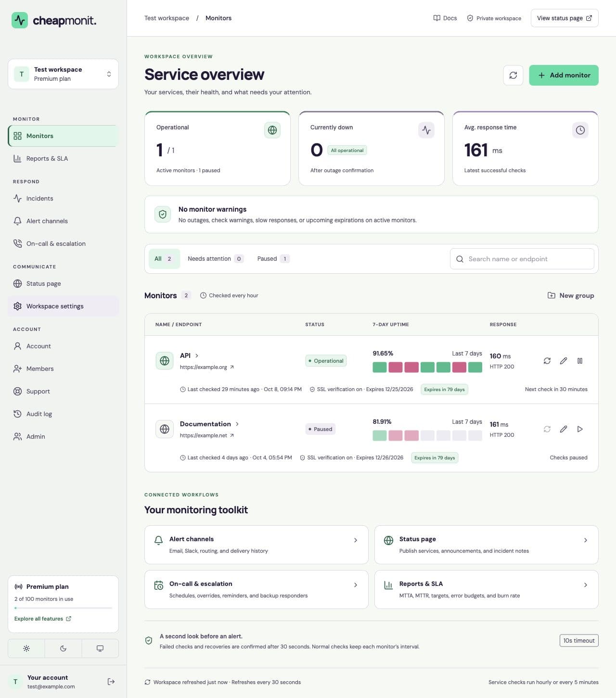616x698 pixels.
Task: Refresh the workspace with the refresh icon button
Action: point(513,75)
